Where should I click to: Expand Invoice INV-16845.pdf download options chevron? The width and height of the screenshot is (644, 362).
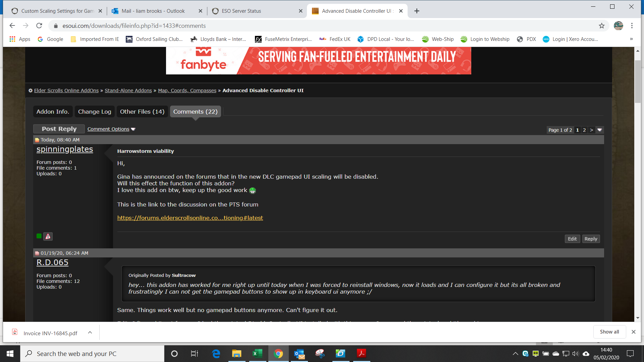click(90, 333)
